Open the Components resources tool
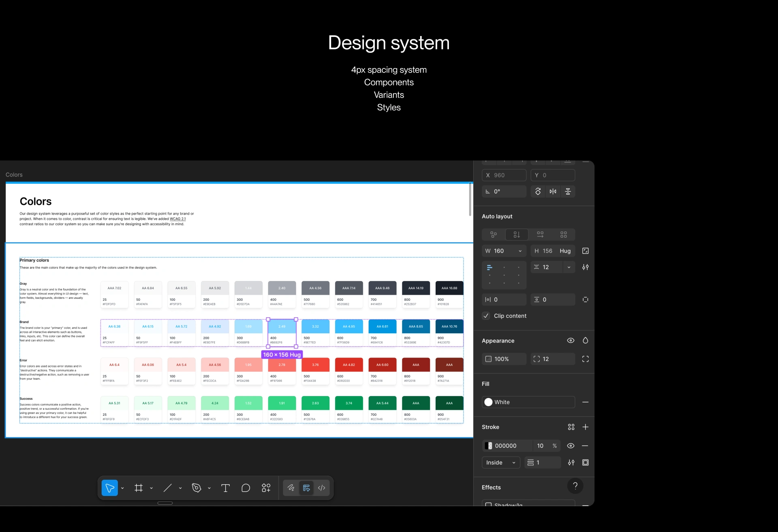 pos(266,488)
